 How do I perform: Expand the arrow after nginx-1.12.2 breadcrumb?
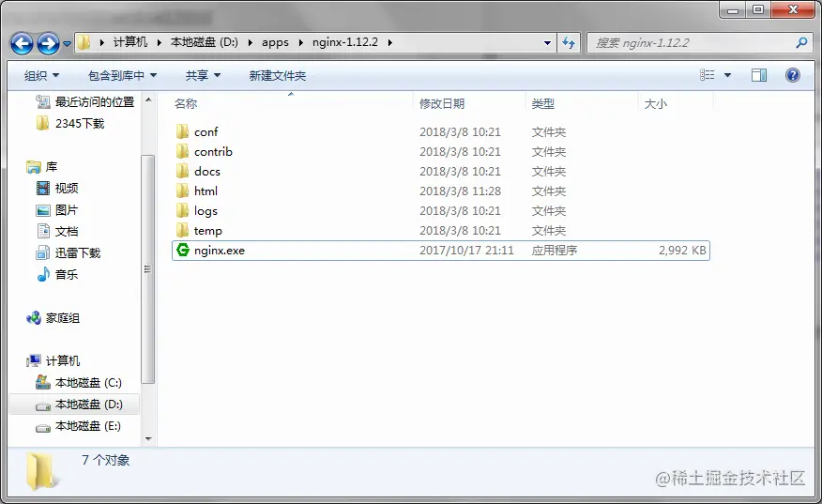(390, 42)
